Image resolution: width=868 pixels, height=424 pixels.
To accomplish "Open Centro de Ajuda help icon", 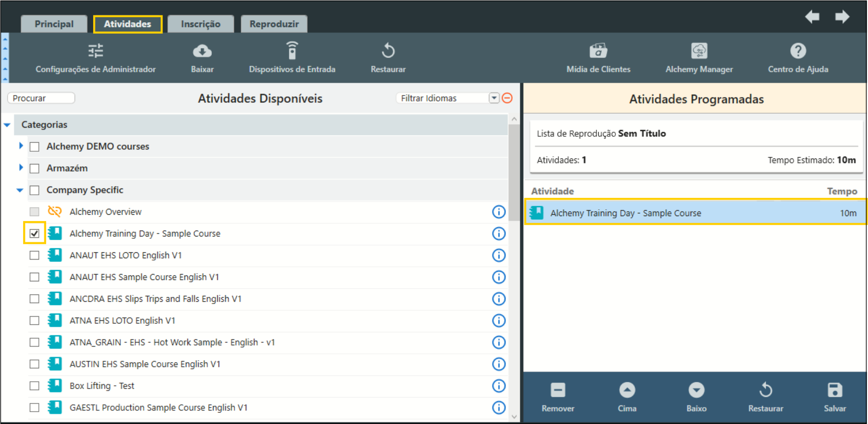I will 797,51.
